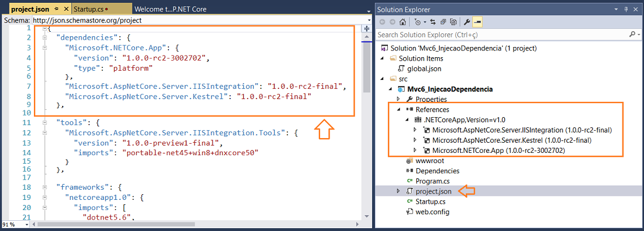
Task: Collapse the Mvc6_InjecaoDependencia project node
Action: [x=390, y=89]
